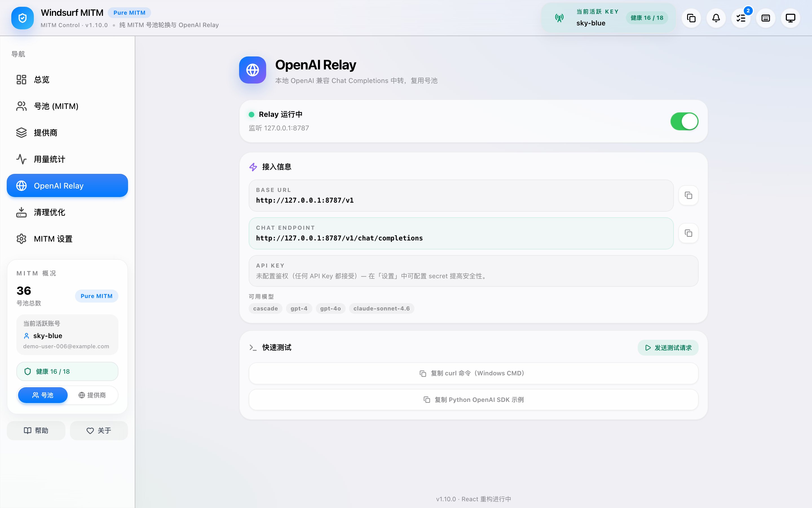This screenshot has height=508, width=812.
Task: Click the green Relay status dot
Action: pos(251,115)
